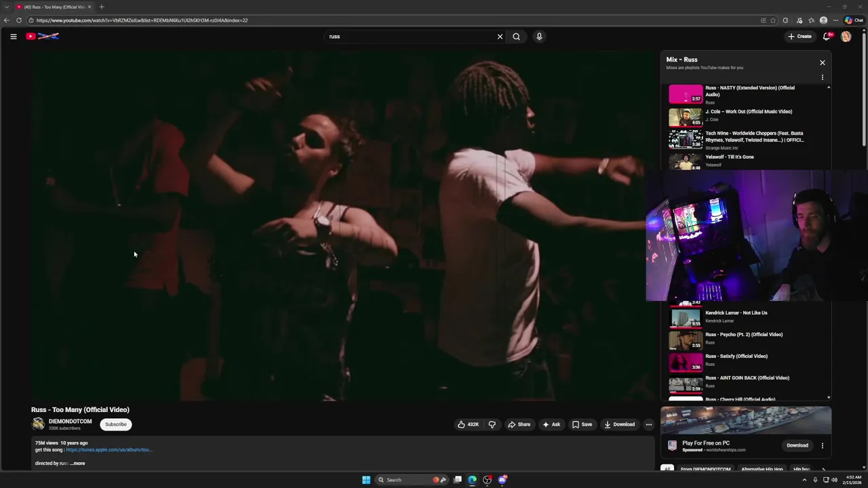Open a new browser tab

click(x=102, y=7)
